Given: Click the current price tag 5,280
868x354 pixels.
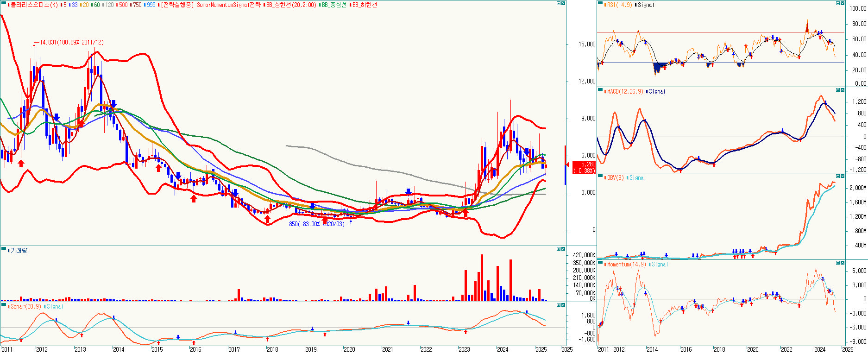Looking at the screenshot, I should 584,164.
